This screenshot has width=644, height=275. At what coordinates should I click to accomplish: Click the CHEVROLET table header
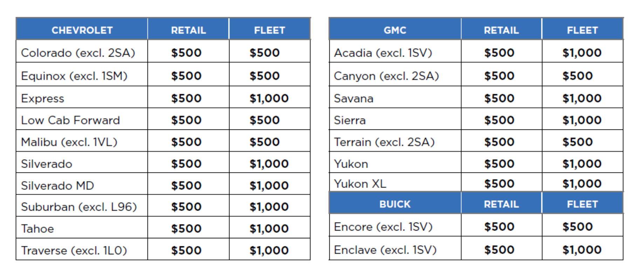[x=82, y=30]
